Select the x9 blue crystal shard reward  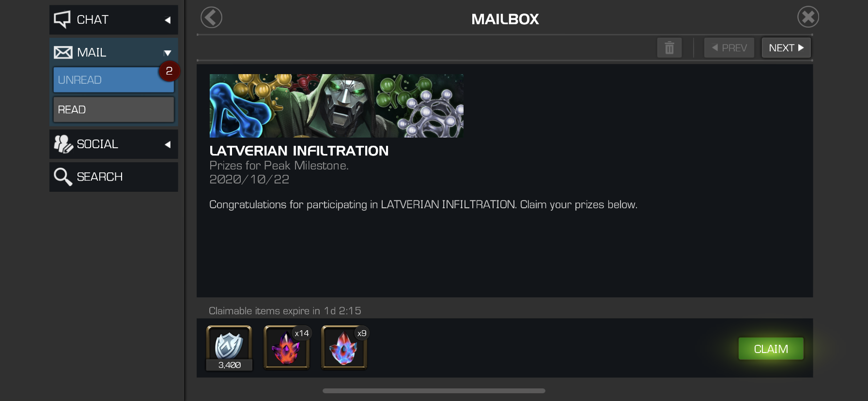point(344,348)
